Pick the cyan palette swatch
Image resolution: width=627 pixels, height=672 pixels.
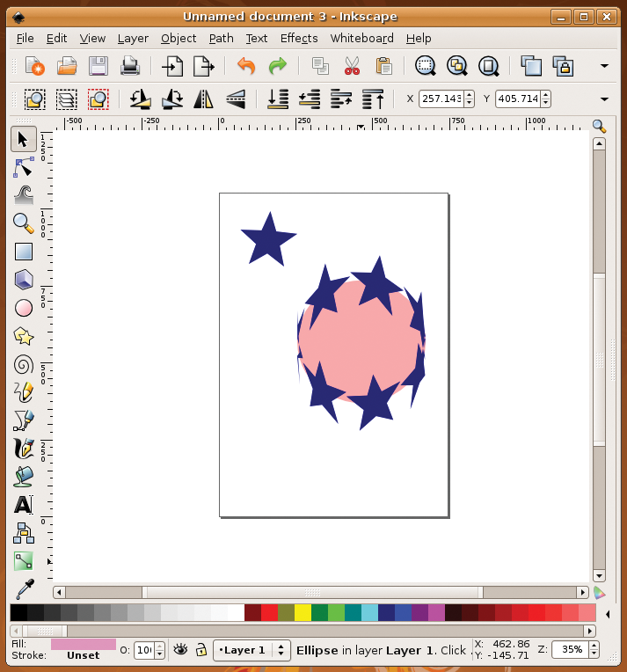click(369, 613)
